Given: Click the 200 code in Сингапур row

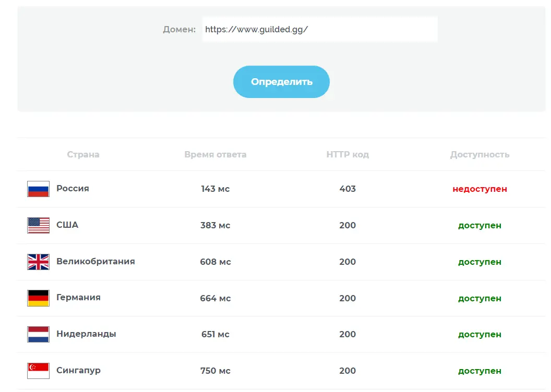Looking at the screenshot, I should click(x=348, y=371).
